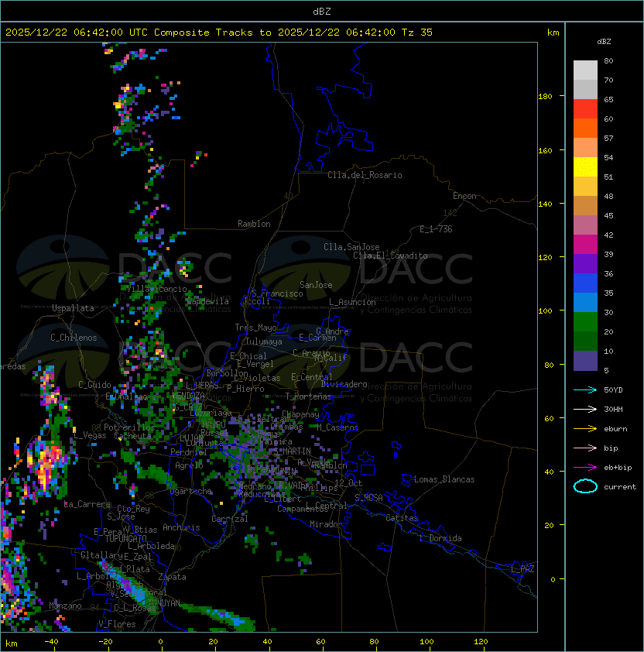Click the 'L_Asuncion' place label
The image size is (644, 652).
352,302
